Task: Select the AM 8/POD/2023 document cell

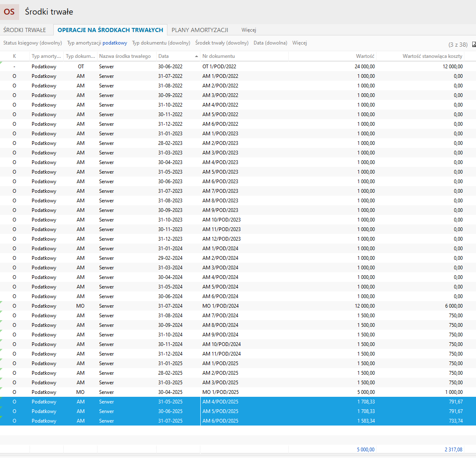Action: click(x=220, y=201)
